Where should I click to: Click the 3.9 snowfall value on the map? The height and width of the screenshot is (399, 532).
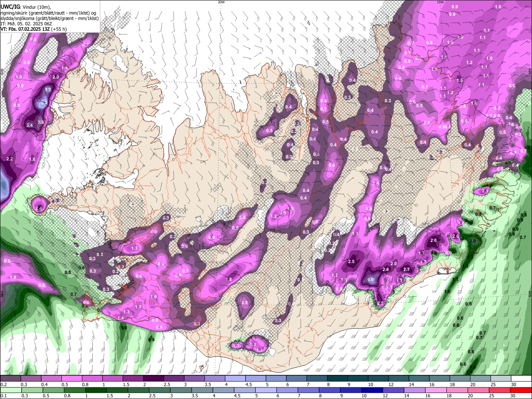pyautogui.click(x=48, y=89)
